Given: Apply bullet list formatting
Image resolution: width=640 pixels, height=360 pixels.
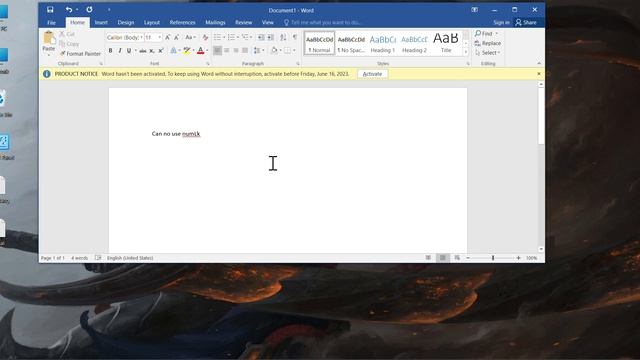Looking at the screenshot, I should pyautogui.click(x=218, y=38).
